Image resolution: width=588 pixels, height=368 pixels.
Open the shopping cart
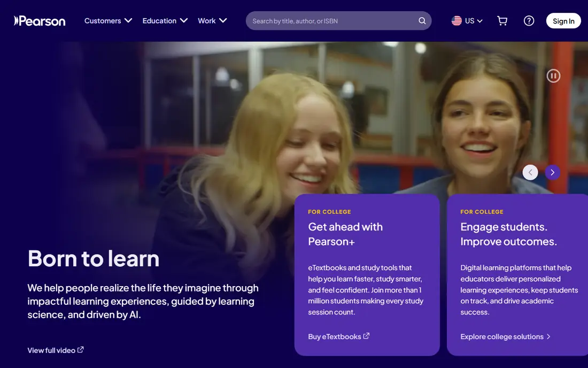[x=502, y=21]
